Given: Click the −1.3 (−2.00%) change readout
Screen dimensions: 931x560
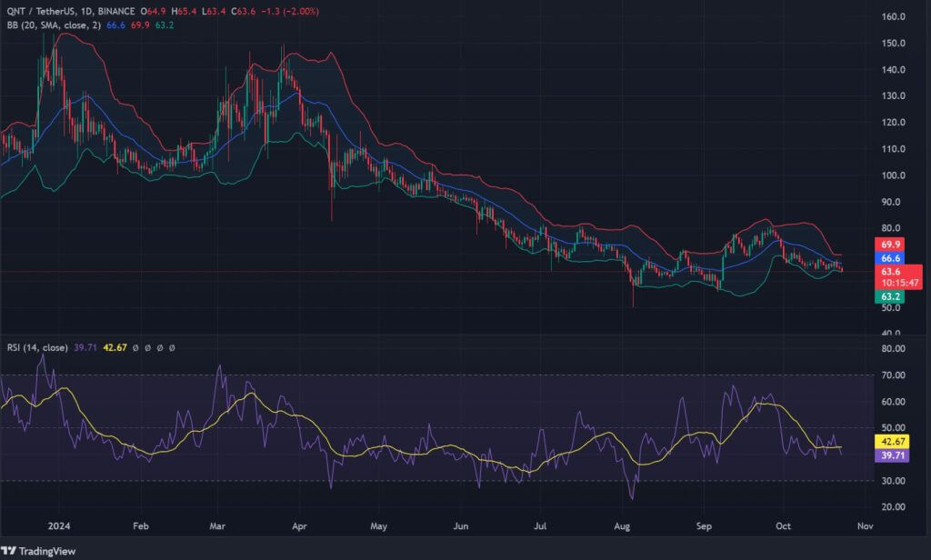Looking at the screenshot, I should click(x=290, y=11).
